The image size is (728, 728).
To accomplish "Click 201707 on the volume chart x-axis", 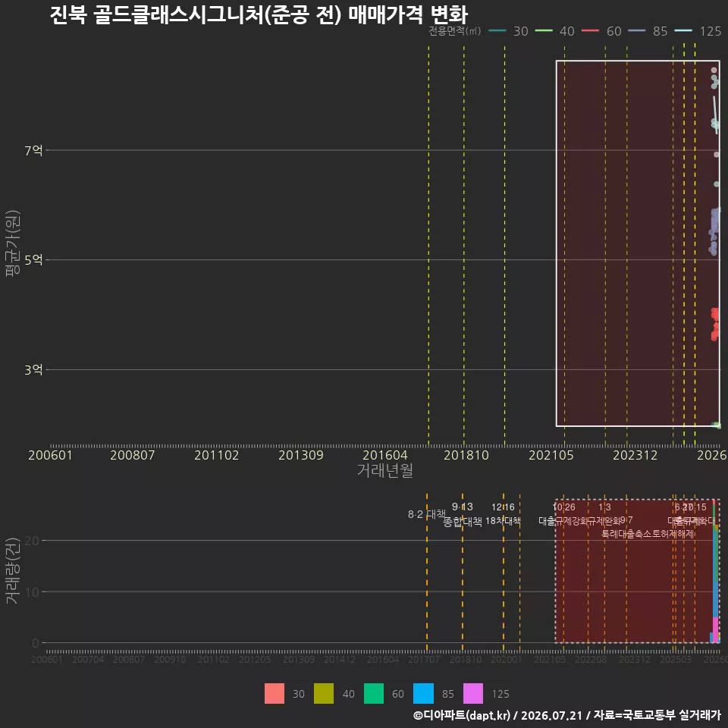I will pos(423,659).
